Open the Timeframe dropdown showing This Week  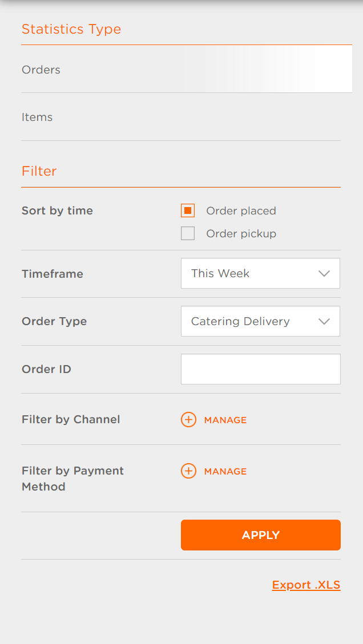(x=260, y=273)
